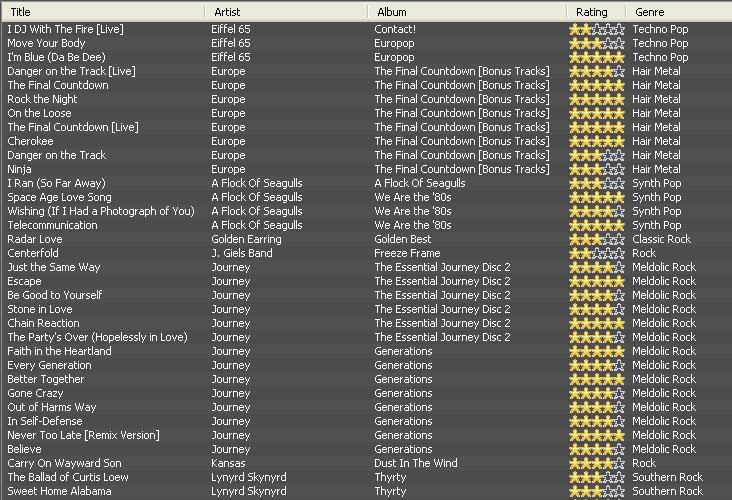Select the song I'm Blue (Da Be Dee)

click(x=56, y=57)
